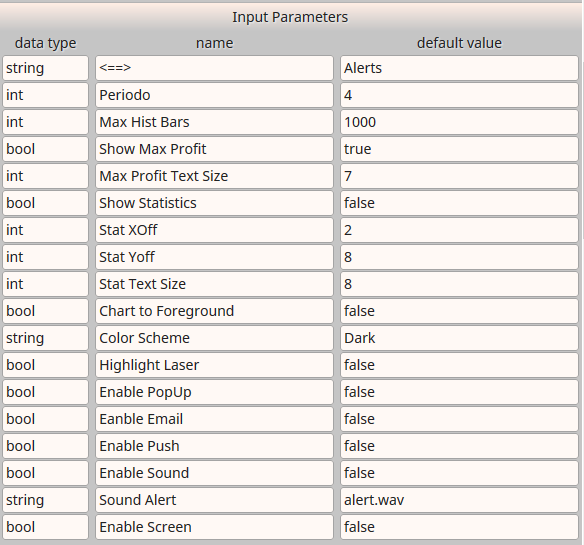Select the Stat Text Size value field
The width and height of the screenshot is (584, 545).
click(x=459, y=284)
